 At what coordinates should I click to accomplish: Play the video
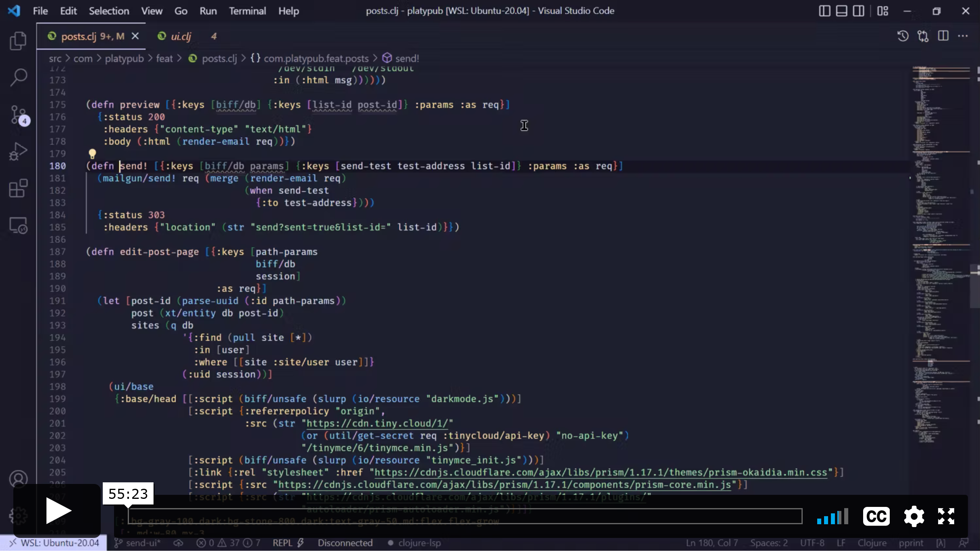click(x=57, y=511)
